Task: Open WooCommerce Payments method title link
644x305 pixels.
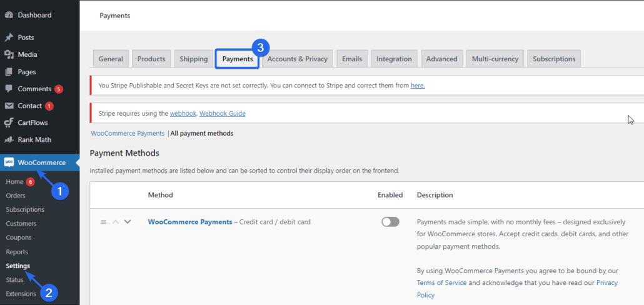Action: click(190, 222)
